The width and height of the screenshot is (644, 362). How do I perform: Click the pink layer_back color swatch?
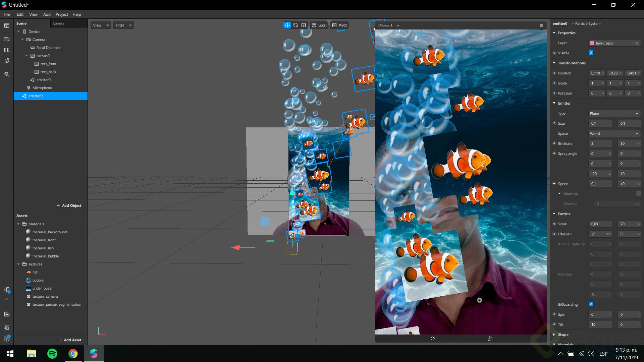[592, 43]
